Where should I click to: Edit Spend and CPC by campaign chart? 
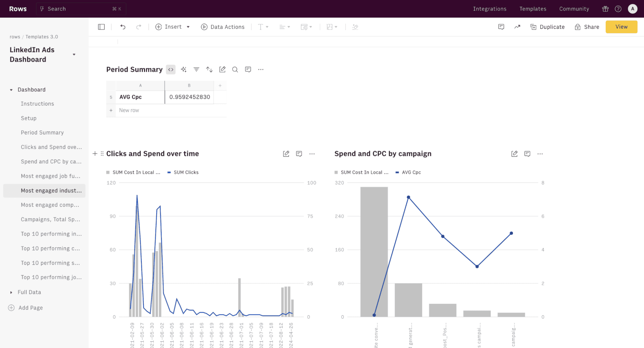pyautogui.click(x=514, y=154)
